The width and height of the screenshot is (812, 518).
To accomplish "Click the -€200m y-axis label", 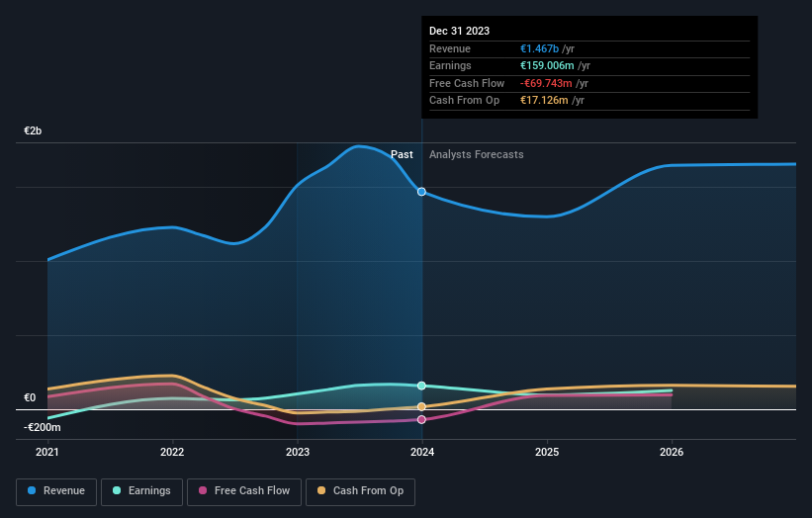I will 42,427.
